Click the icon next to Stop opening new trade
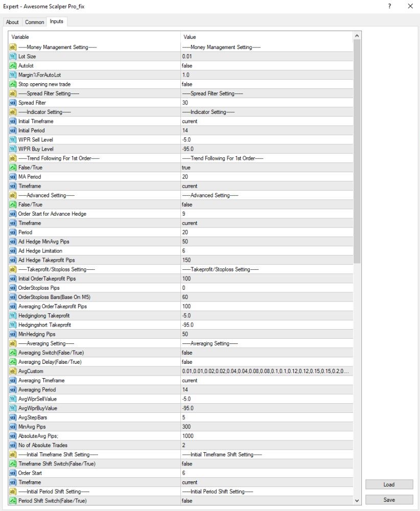420x511 pixels. tap(13, 84)
